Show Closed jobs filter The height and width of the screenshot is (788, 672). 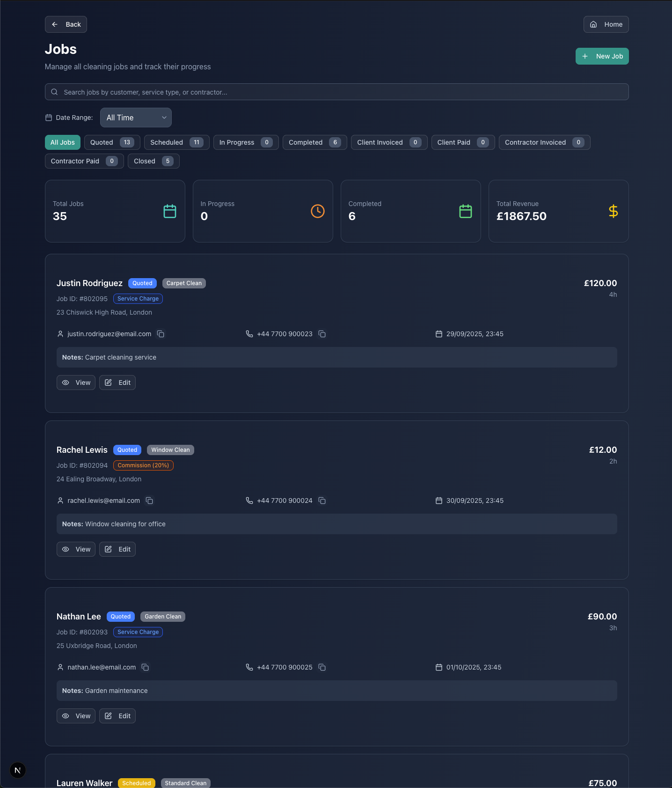click(153, 161)
